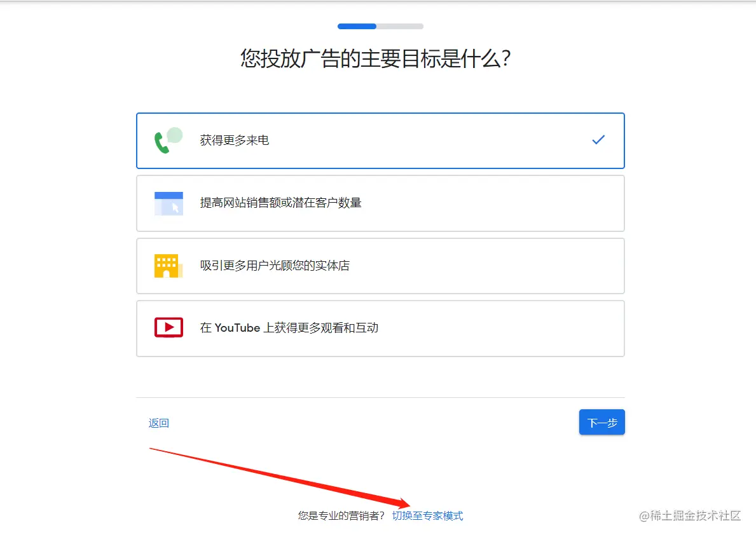756x537 pixels.
Task: Select the 在 YouTube 上获得更多观看和互动 goal
Action: [x=380, y=329]
